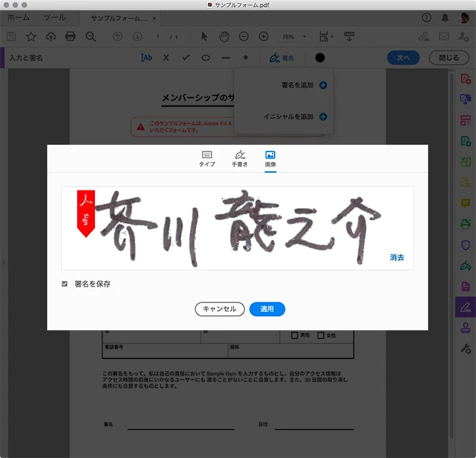
Task: Open the ツール menu tab
Action: 55,17
